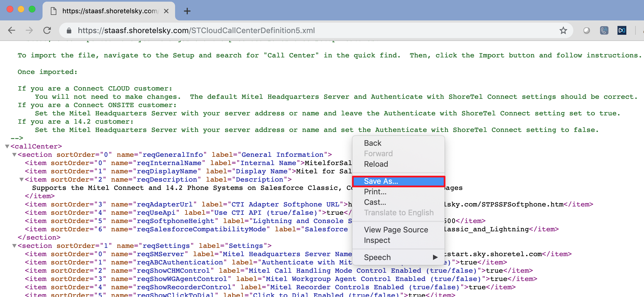
Task: Reload the page using toolbar refresh icon
Action: [x=47, y=30]
